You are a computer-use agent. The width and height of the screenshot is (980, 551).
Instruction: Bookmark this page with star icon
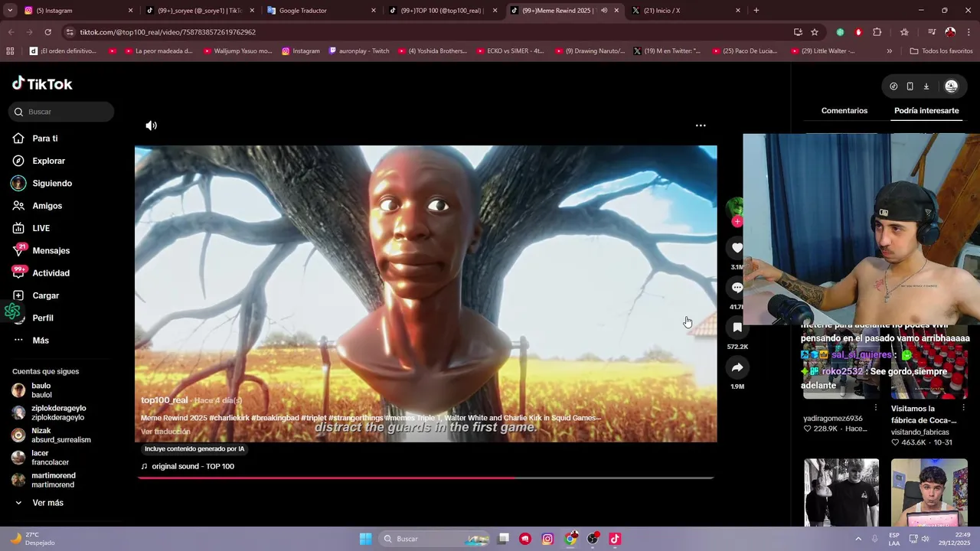pyautogui.click(x=815, y=32)
